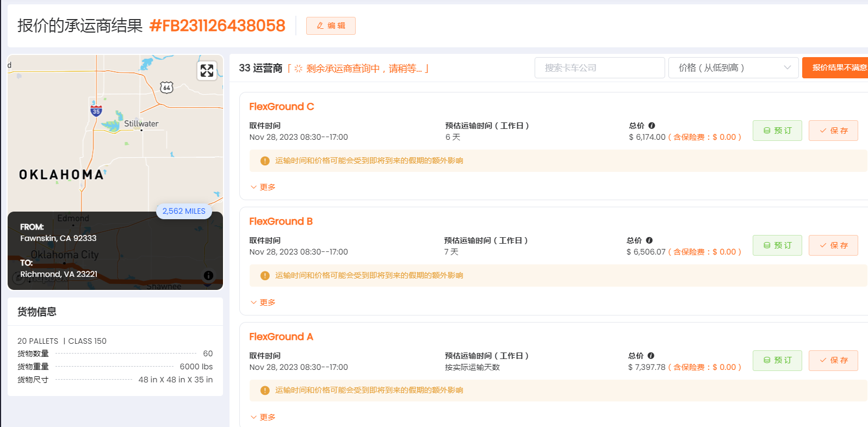The height and width of the screenshot is (427, 868).
Task: Expand more details for FlexGround A
Action: click(263, 417)
